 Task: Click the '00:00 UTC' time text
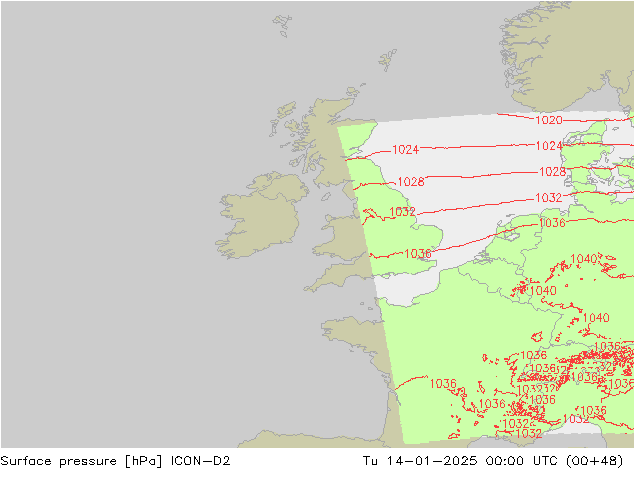coord(522,461)
